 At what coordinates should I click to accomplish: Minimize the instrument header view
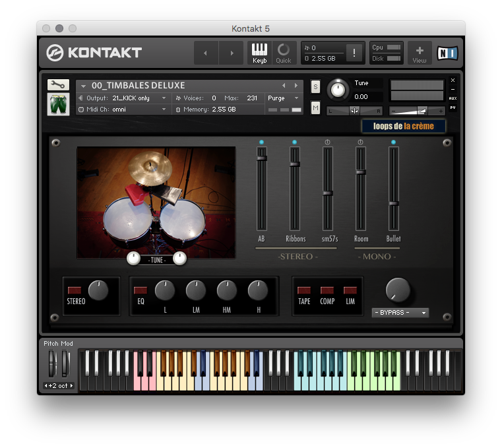click(x=453, y=89)
